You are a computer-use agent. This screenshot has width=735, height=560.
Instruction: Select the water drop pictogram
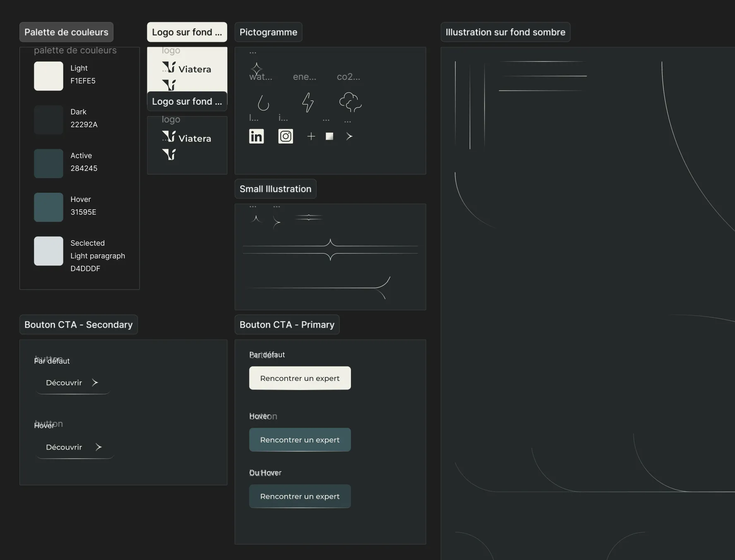pyautogui.click(x=263, y=103)
